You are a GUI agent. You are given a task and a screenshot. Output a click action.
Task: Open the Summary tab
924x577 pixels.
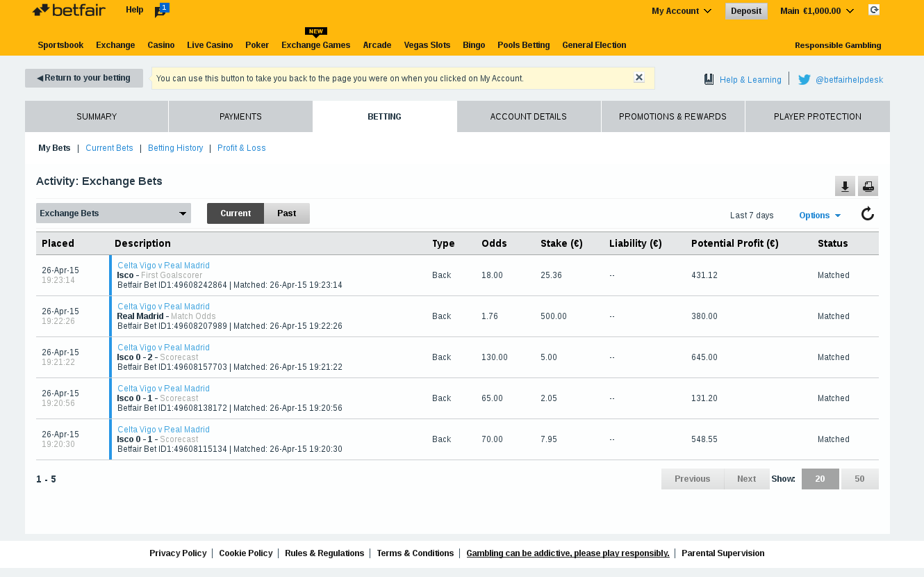pos(97,117)
